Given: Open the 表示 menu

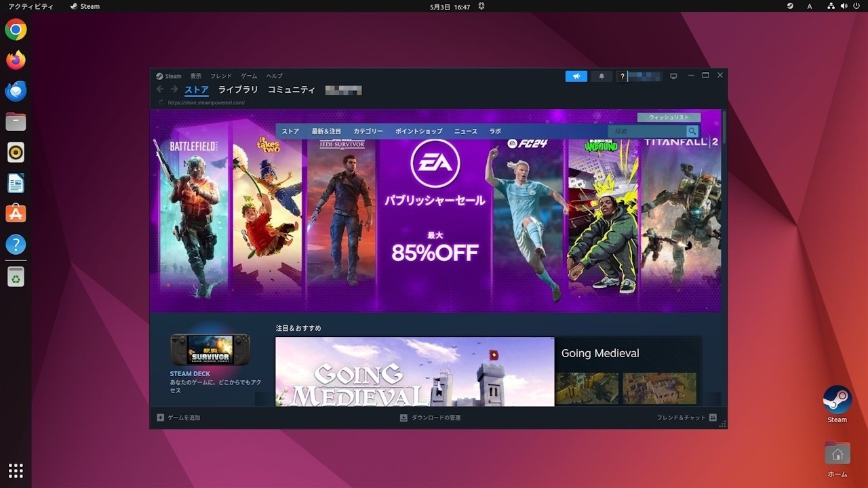Looking at the screenshot, I should click(196, 76).
